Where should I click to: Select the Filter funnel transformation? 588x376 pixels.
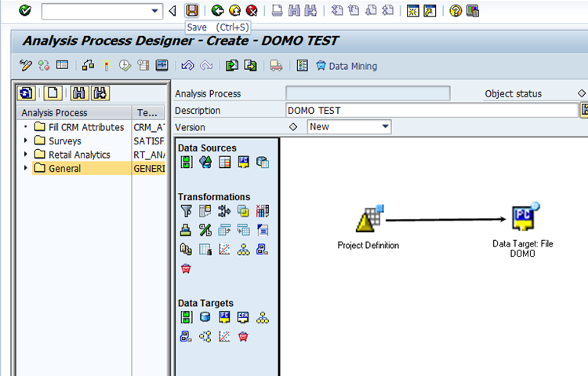[x=187, y=211]
